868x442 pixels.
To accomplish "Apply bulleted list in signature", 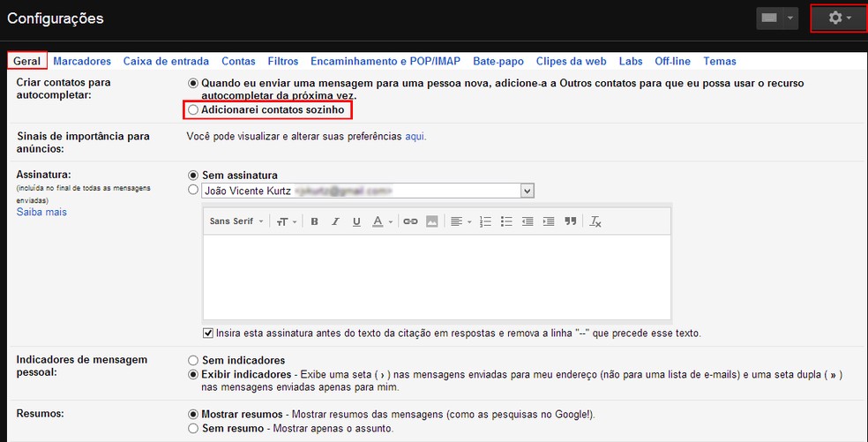I will 506,221.
